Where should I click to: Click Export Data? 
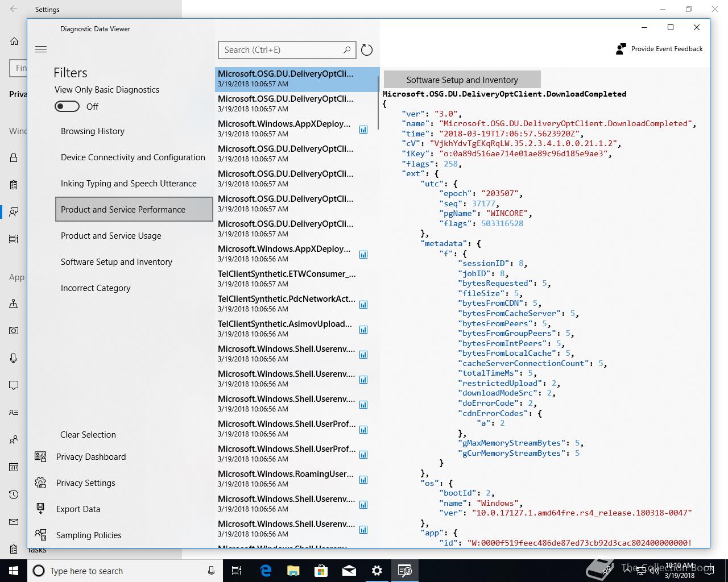tap(78, 509)
